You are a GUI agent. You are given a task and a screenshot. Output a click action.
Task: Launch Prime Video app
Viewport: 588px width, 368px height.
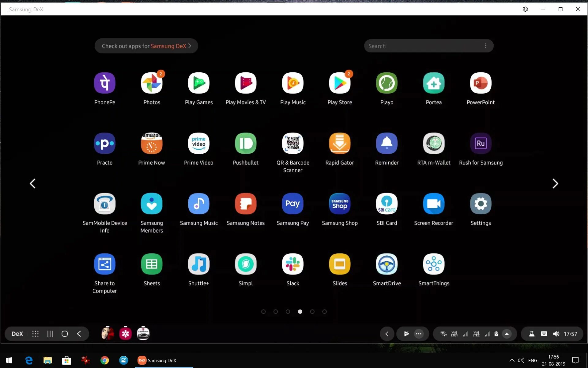(198, 144)
